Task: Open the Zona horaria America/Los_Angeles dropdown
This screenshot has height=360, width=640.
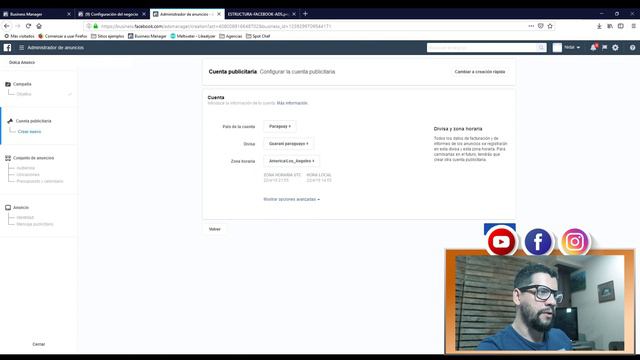Action: tap(291, 161)
